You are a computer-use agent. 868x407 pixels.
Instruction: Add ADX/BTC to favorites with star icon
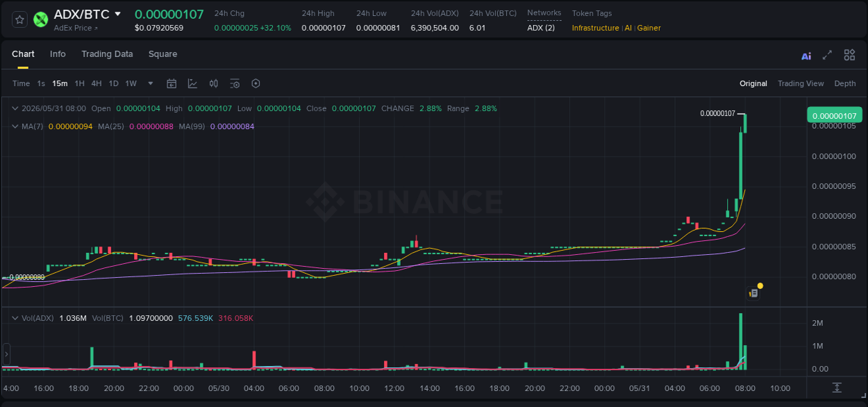[x=20, y=19]
